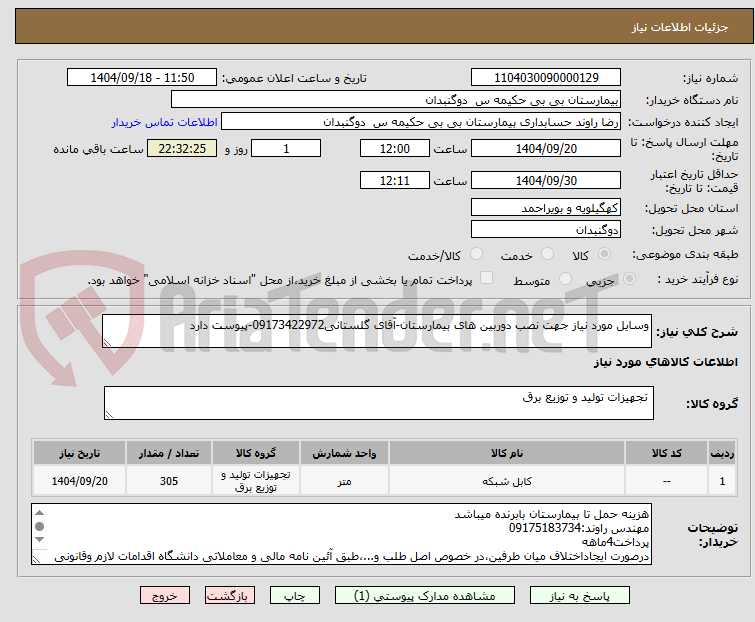Click the کابل شبکه item name cell
Image resolution: width=755 pixels, height=622 pixels.
[507, 481]
